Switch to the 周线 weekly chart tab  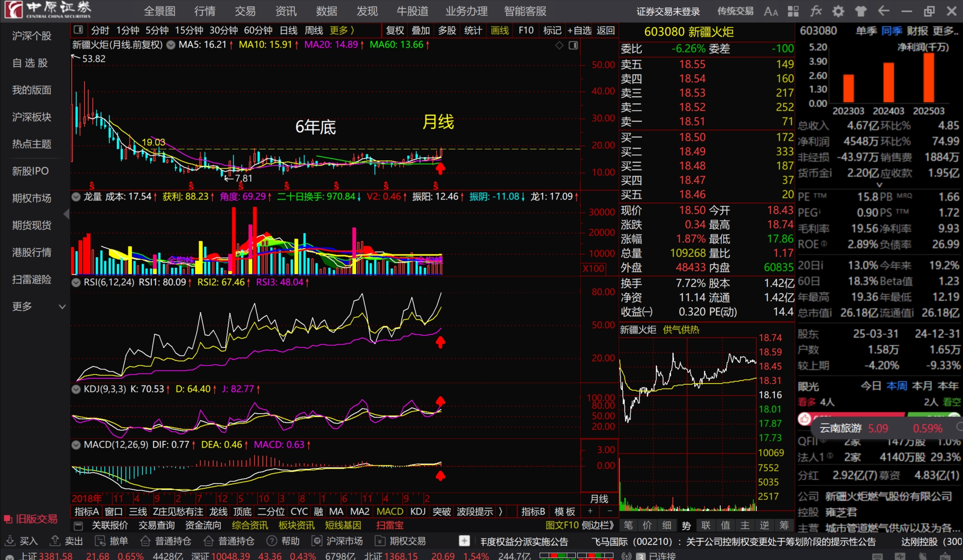[x=314, y=31]
